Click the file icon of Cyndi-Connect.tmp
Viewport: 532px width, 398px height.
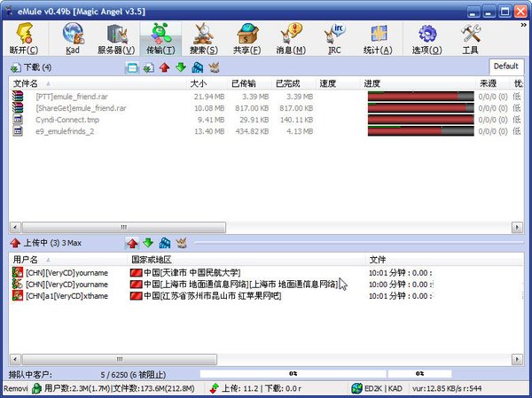pos(18,119)
